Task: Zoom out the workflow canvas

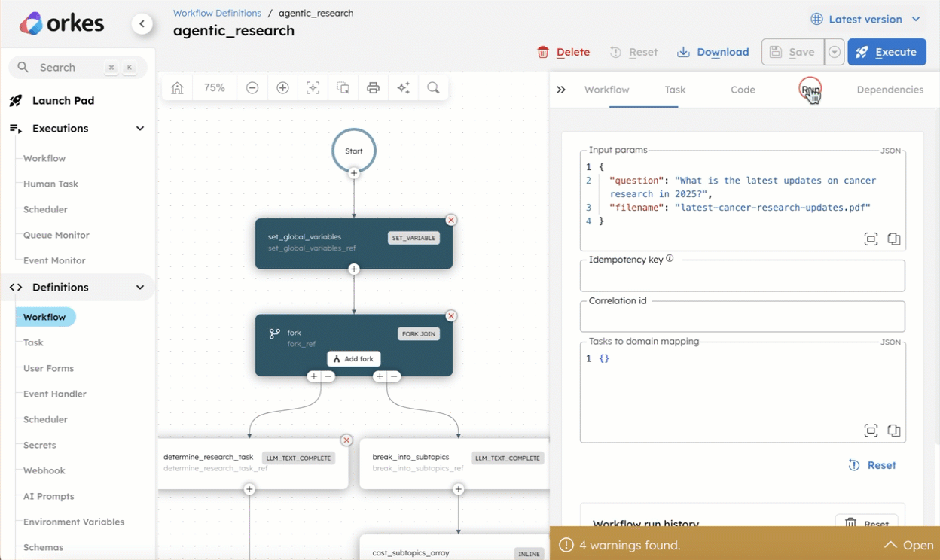Action: (x=252, y=88)
